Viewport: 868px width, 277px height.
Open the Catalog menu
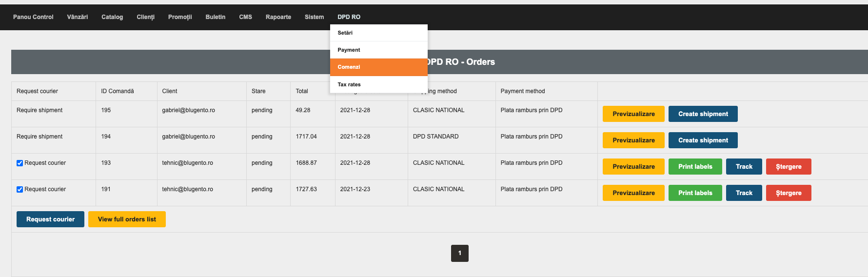pos(112,17)
